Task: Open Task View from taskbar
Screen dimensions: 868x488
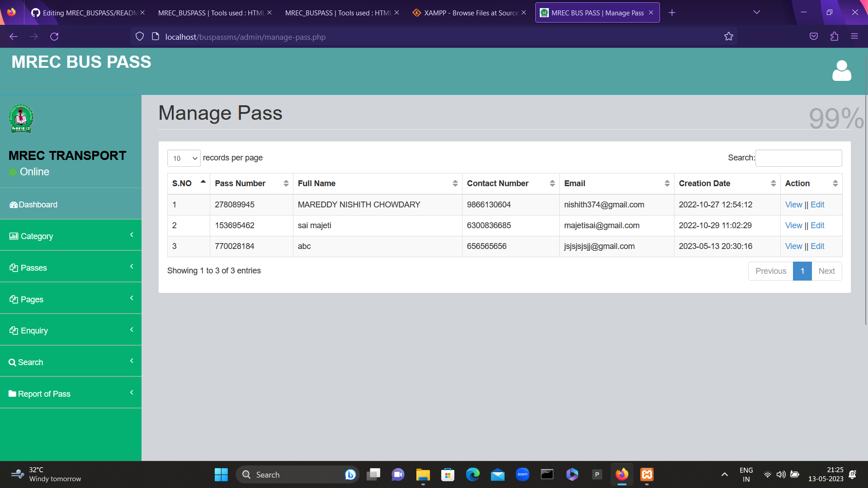Action: (373, 474)
